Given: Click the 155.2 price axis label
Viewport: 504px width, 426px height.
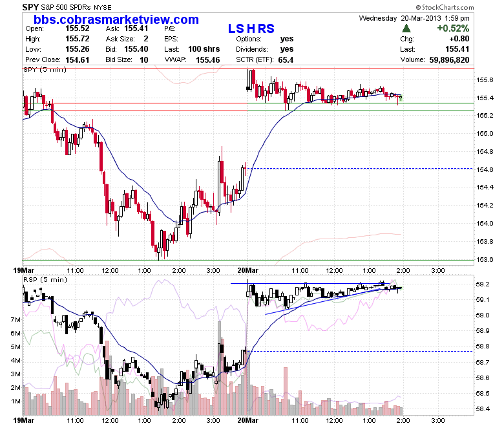Looking at the screenshot, I should 485,116.
